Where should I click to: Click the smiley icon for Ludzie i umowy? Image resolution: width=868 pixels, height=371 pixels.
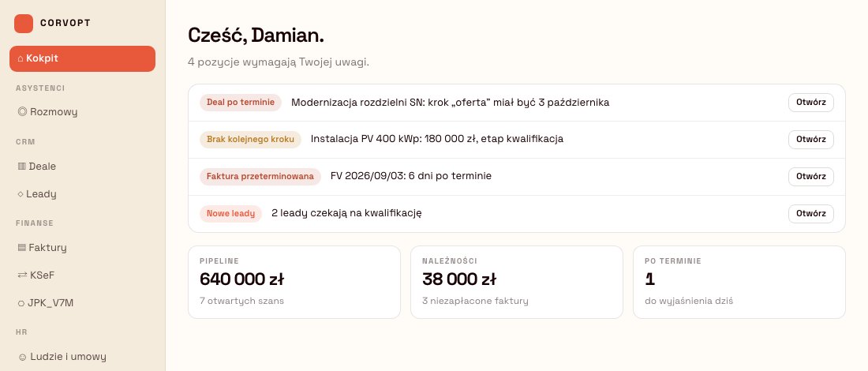(x=22, y=357)
